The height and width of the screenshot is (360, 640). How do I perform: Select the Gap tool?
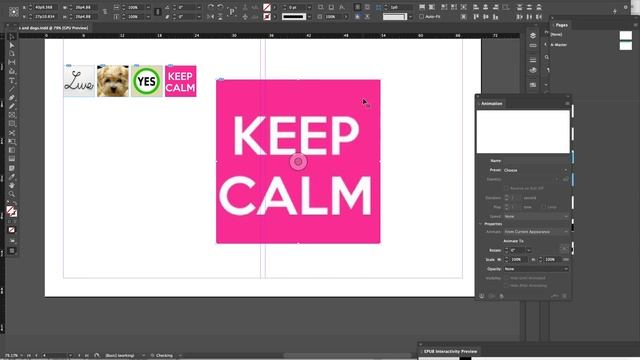click(x=12, y=62)
